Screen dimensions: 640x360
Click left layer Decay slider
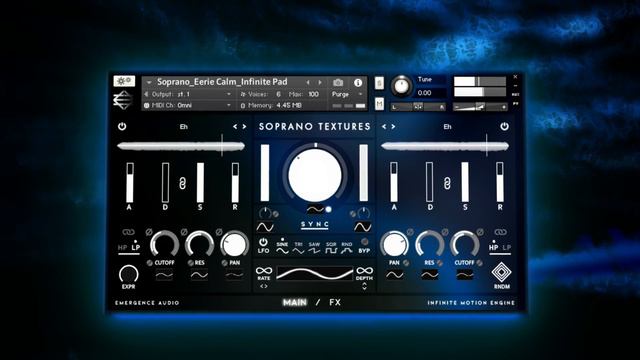coord(165,182)
